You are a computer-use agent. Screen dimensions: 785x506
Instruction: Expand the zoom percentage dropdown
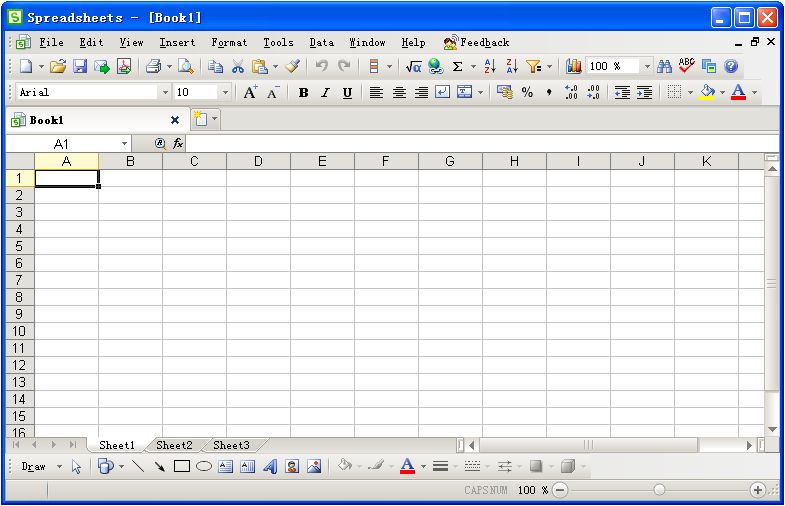pos(647,66)
